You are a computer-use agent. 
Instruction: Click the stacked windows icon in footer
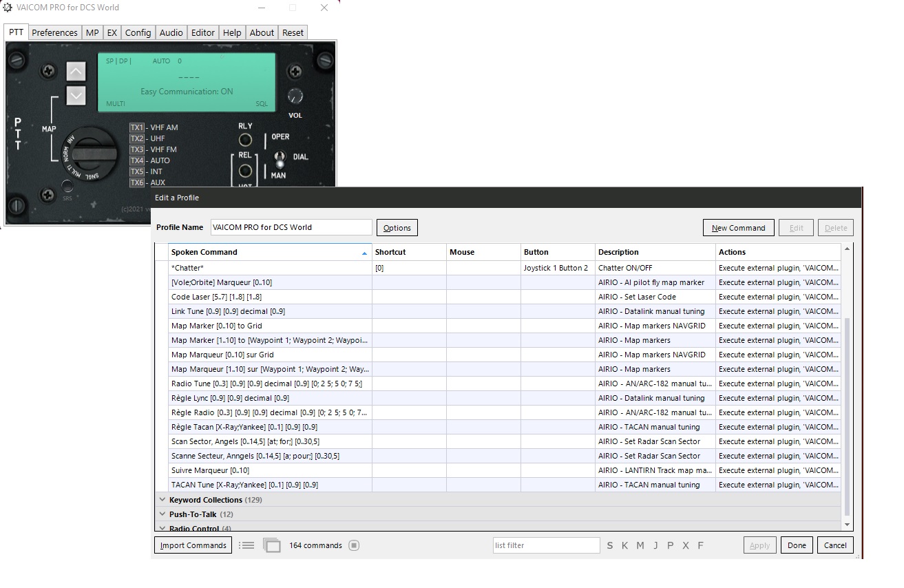[x=272, y=545]
